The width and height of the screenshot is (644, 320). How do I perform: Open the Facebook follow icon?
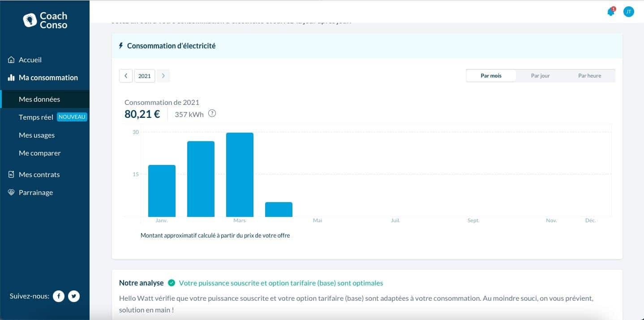click(x=59, y=296)
